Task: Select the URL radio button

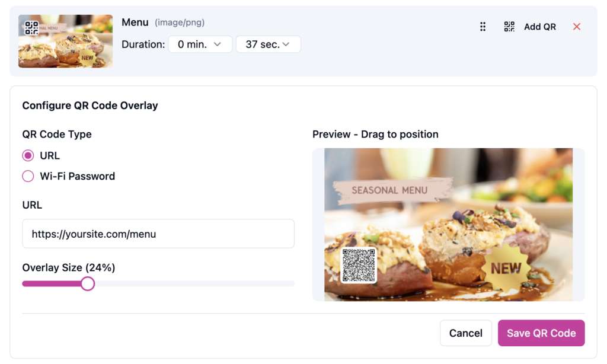Action: tap(28, 156)
